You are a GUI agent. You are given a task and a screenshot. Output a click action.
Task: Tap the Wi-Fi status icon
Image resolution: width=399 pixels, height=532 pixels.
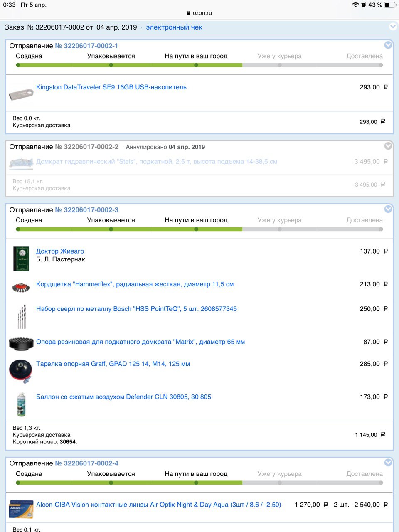pos(355,5)
